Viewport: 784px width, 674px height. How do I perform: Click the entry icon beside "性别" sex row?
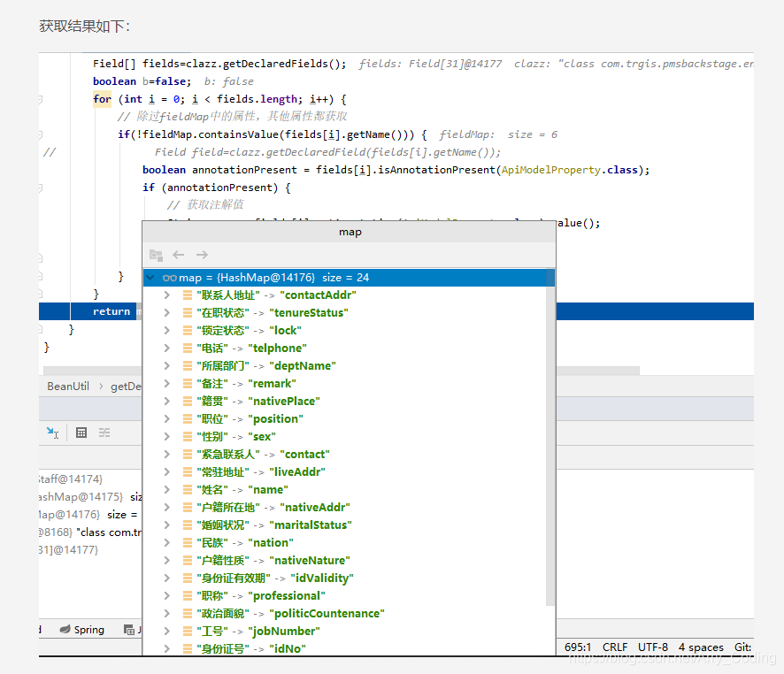click(188, 436)
